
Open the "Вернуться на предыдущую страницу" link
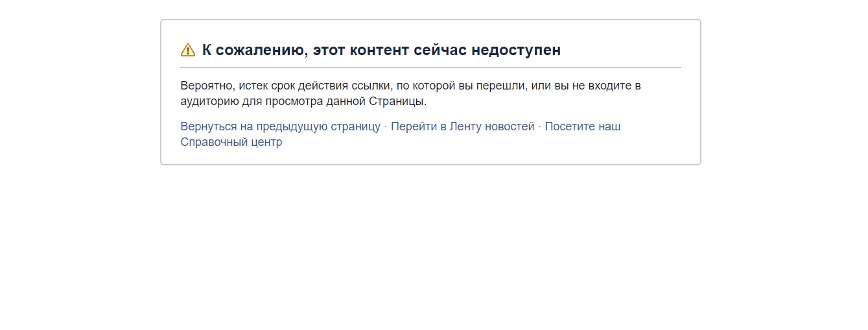pyautogui.click(x=280, y=126)
